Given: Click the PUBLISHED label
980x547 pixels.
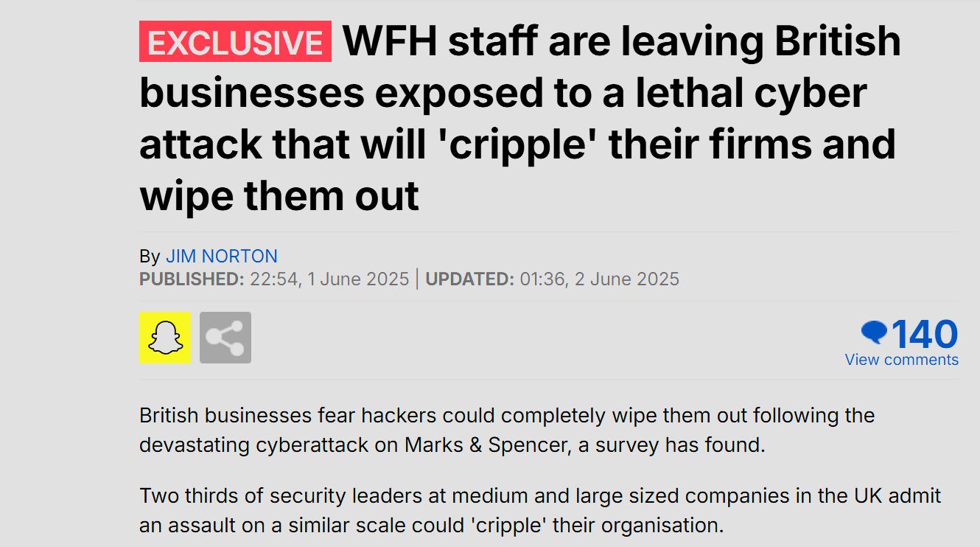Looking at the screenshot, I should tap(192, 279).
